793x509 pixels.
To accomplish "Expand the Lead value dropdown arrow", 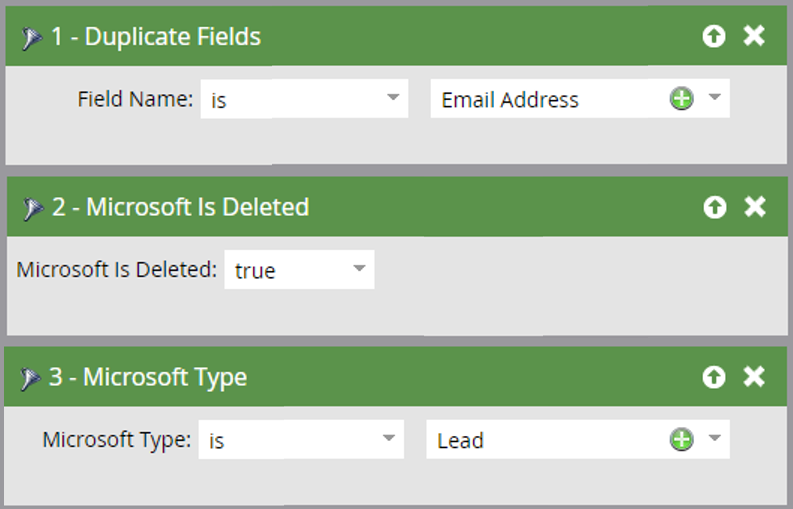I will [x=715, y=438].
